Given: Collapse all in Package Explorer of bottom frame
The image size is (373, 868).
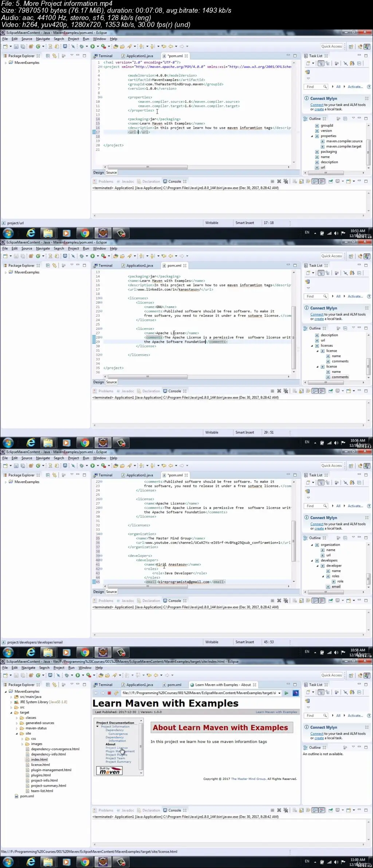Looking at the screenshot, I should point(48,685).
